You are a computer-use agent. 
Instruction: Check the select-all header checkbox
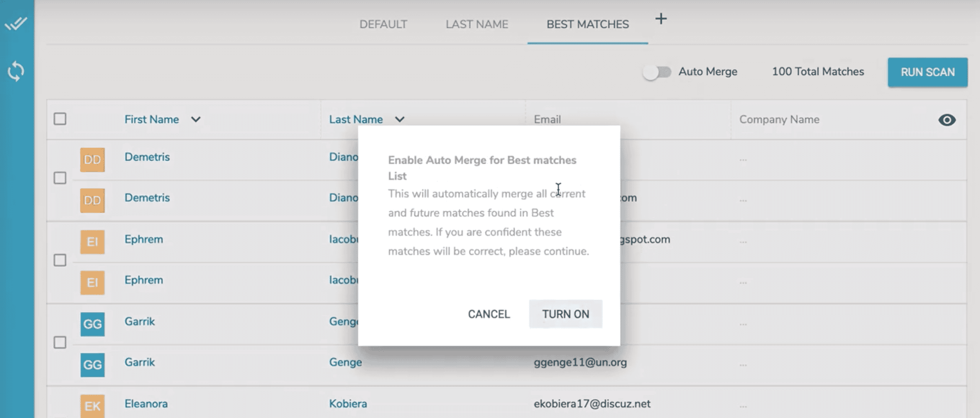tap(60, 119)
